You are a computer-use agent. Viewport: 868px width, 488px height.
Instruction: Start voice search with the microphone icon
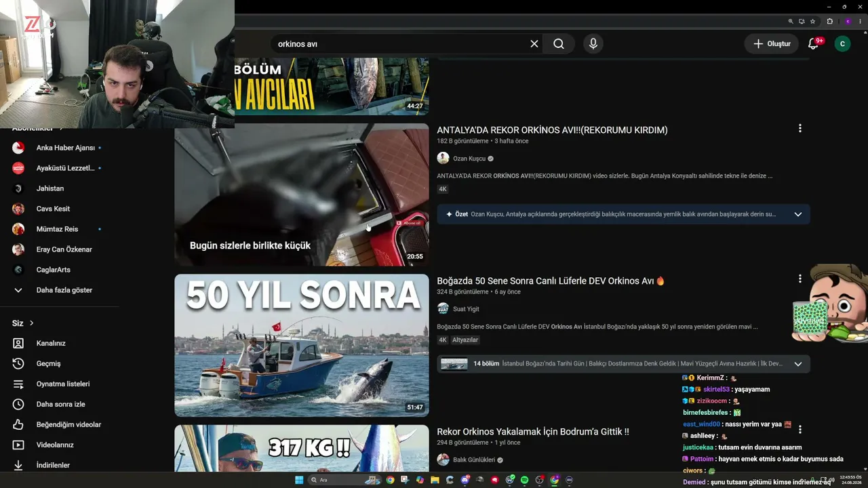coord(593,44)
